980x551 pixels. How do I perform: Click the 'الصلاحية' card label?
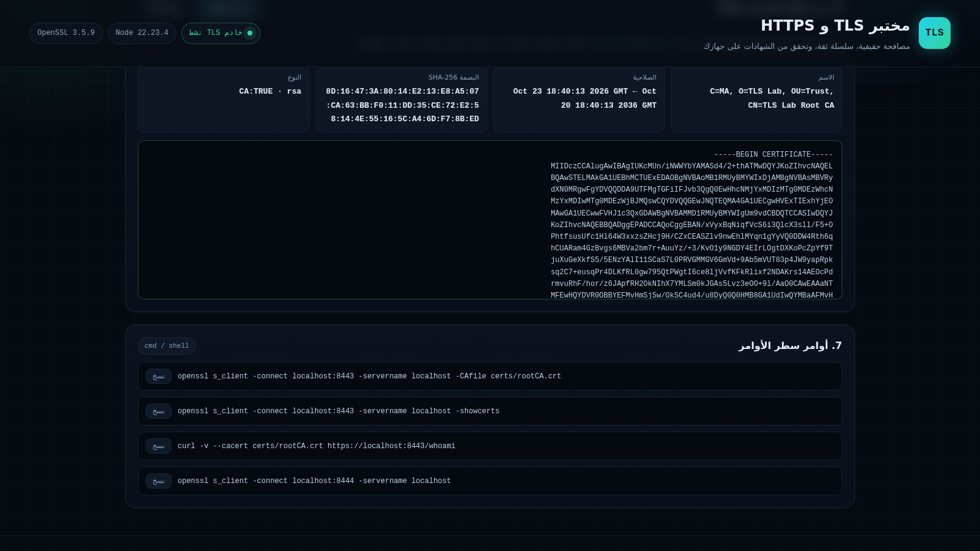point(644,78)
